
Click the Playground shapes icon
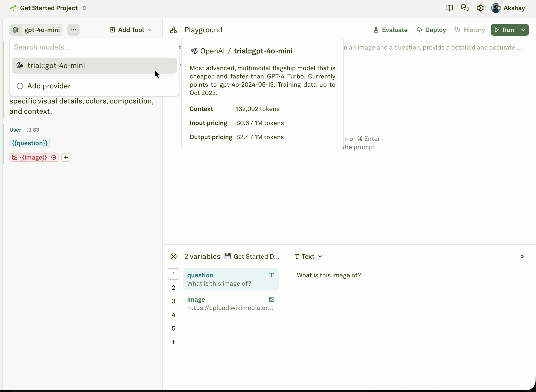click(x=174, y=30)
